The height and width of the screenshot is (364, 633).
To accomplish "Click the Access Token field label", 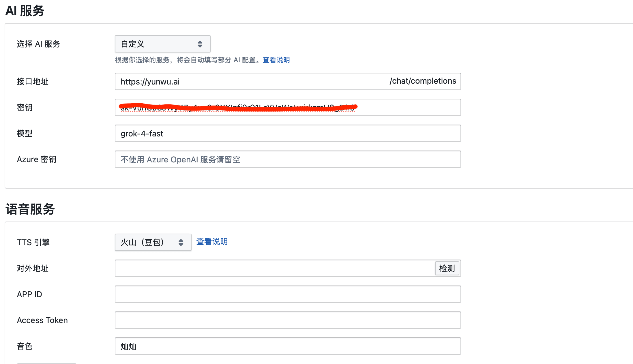I will 42,320.
